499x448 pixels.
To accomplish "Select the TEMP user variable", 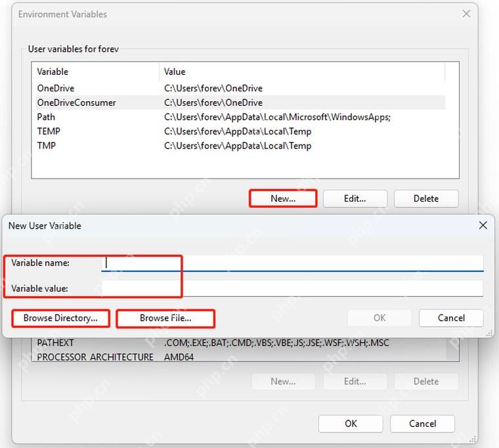I will (240, 131).
